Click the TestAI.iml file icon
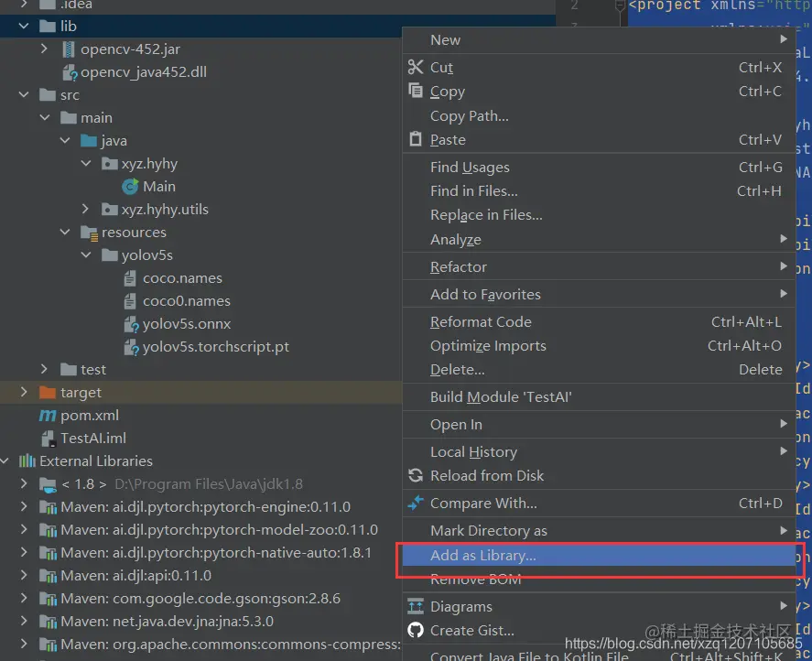812x661 pixels. click(x=49, y=439)
